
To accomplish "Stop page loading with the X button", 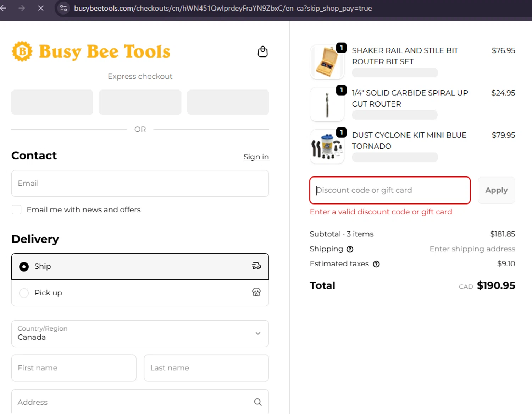I will (41, 8).
